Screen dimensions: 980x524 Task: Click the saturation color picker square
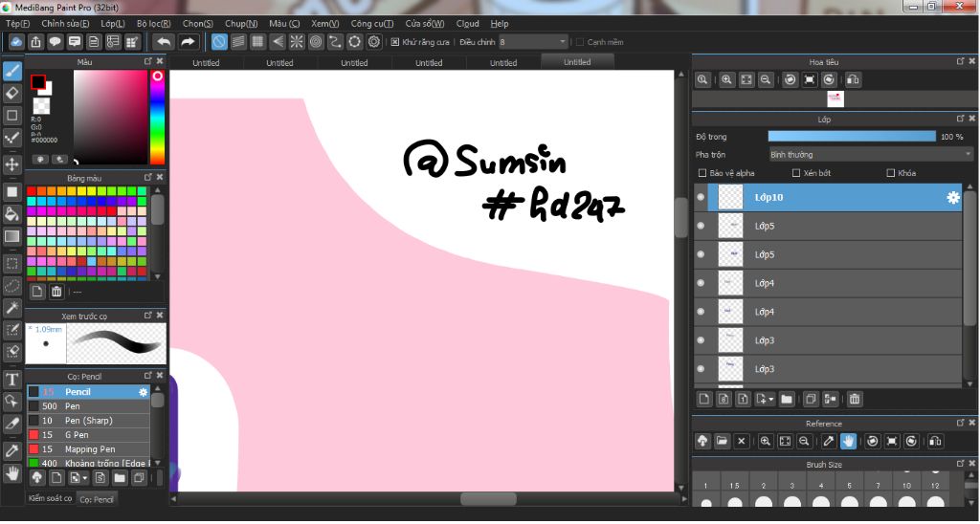click(x=110, y=117)
